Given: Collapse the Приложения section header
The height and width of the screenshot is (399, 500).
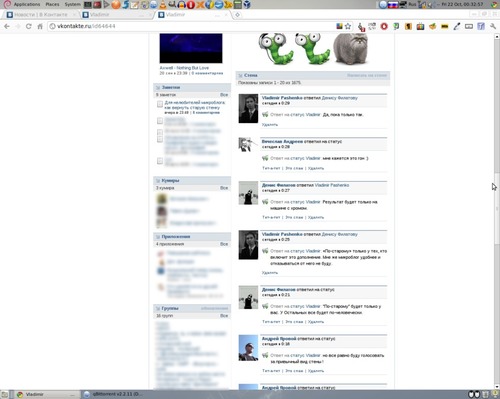Looking at the screenshot, I should [192, 236].
